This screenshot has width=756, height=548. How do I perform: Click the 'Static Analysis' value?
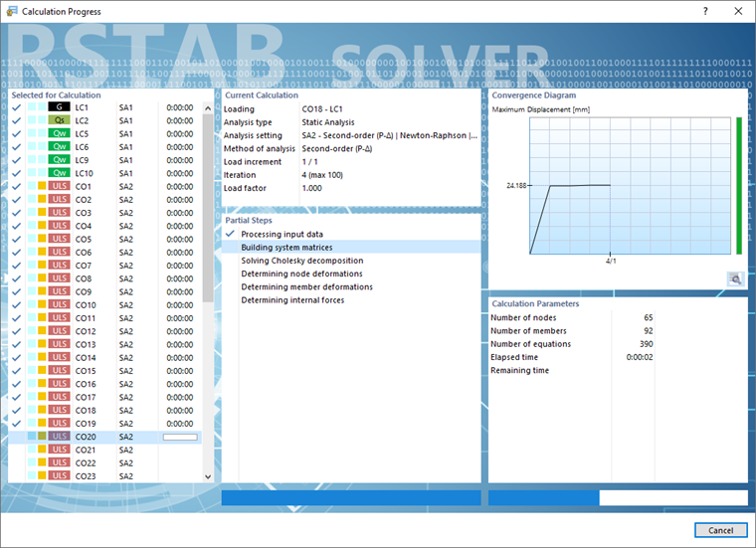[328, 122]
